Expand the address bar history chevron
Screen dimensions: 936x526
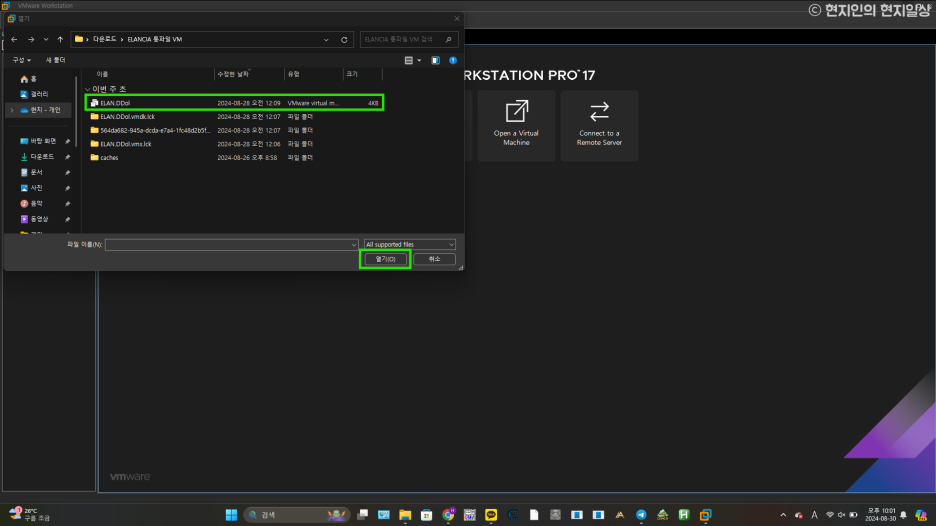point(326,40)
